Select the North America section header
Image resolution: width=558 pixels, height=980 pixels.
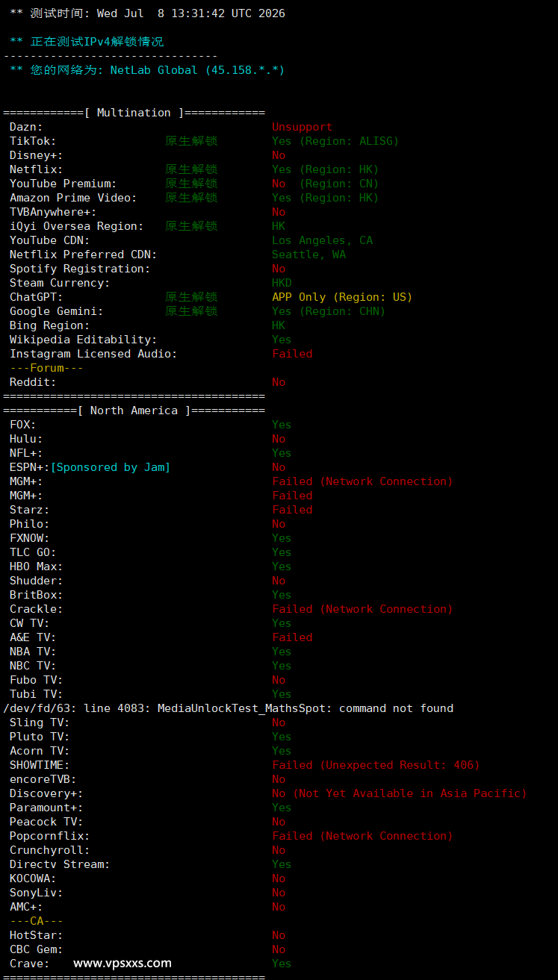coord(134,411)
